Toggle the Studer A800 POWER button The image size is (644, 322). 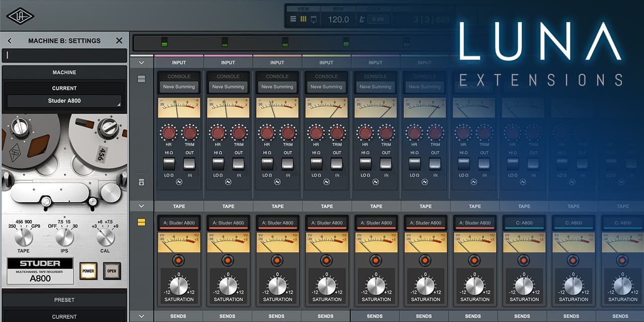[87, 271]
